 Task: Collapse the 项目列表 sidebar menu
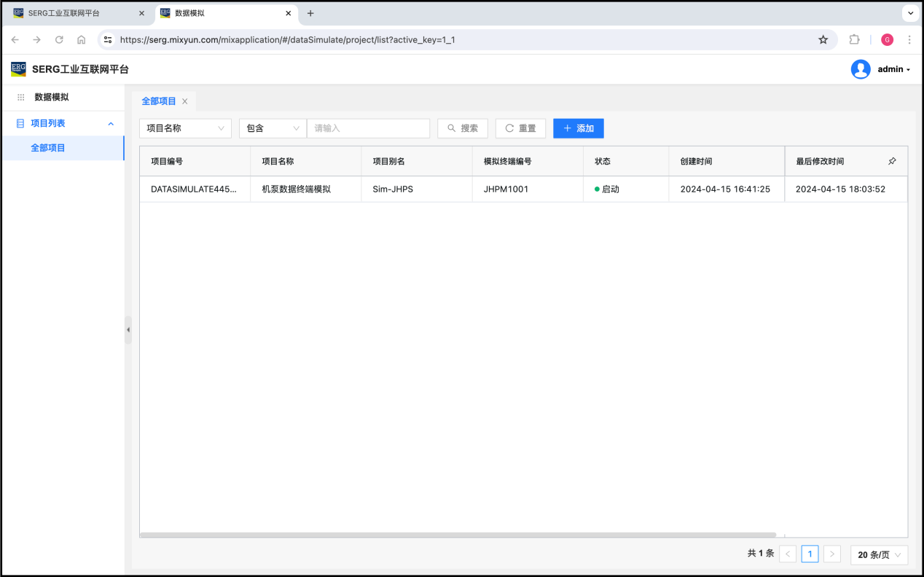pos(111,124)
